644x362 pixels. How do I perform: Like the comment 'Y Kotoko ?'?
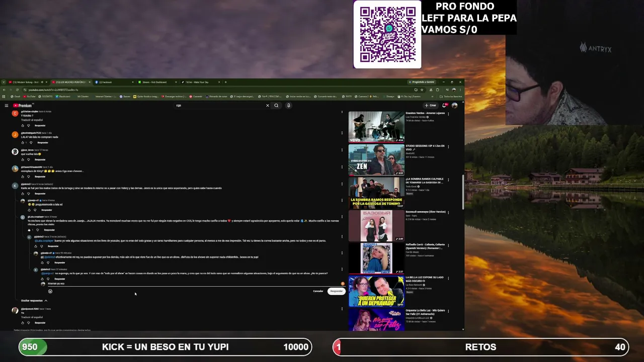tap(23, 126)
